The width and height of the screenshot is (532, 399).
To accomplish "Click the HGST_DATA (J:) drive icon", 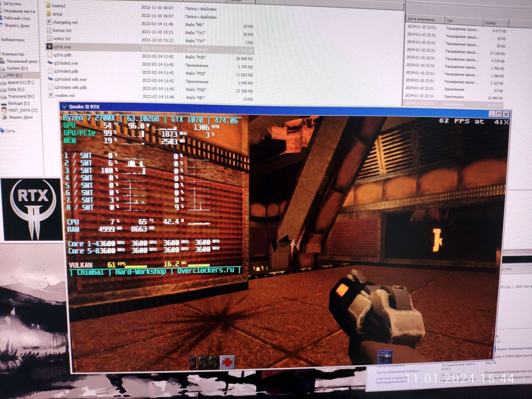I will coord(4,110).
